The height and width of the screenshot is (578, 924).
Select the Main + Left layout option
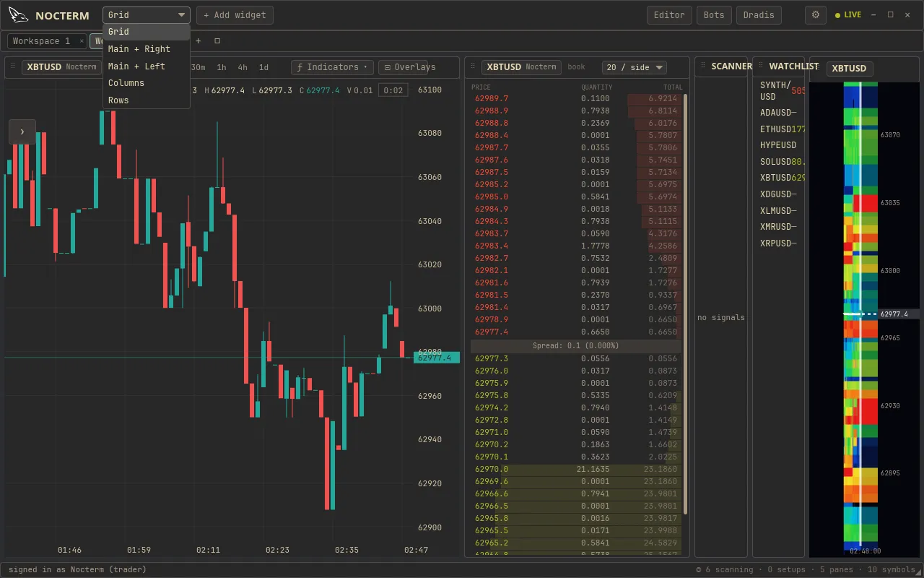click(147, 66)
